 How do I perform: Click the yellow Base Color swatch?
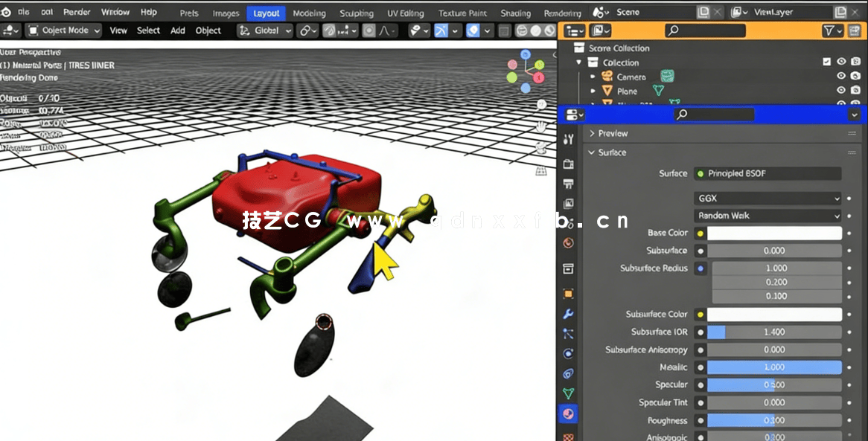pyautogui.click(x=699, y=233)
